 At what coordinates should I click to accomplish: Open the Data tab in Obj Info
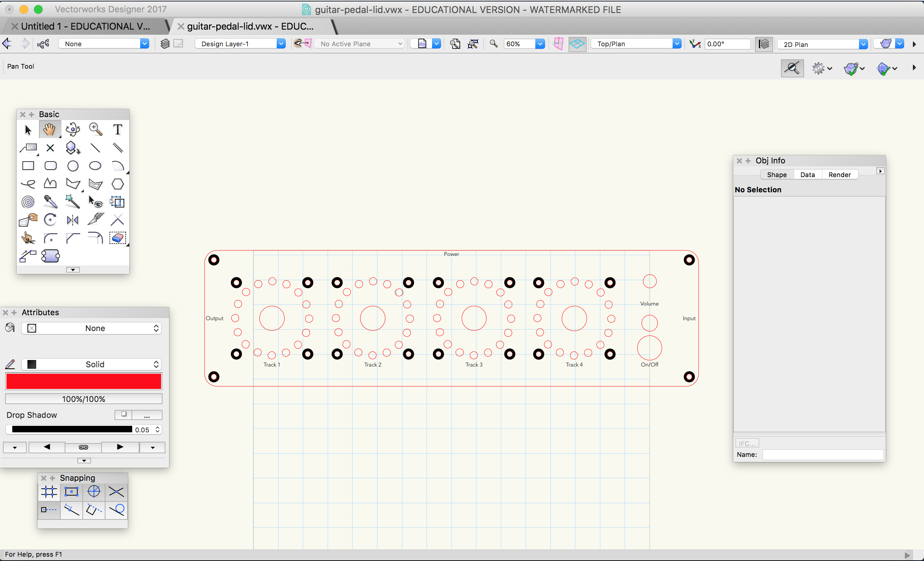point(807,175)
